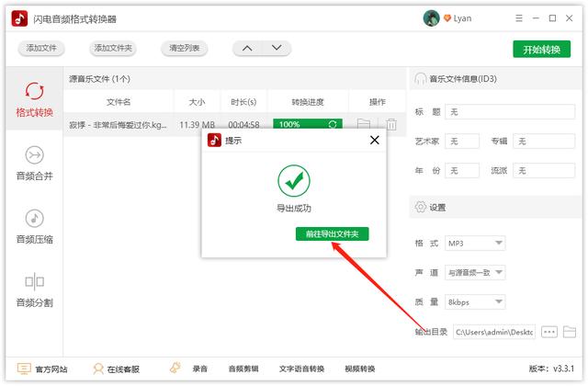588x386 pixels.
Task: Click the 添加文件 button
Action: 41,48
